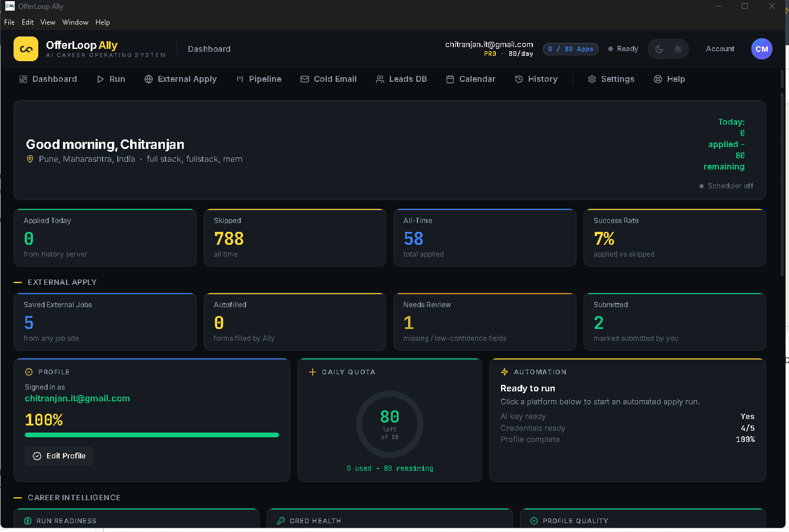The image size is (789, 532).
Task: Click the OfferLoop Ally logo icon
Action: (x=26, y=49)
